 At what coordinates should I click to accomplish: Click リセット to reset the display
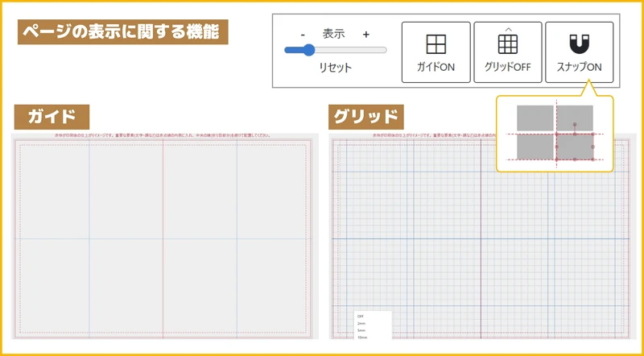[336, 68]
